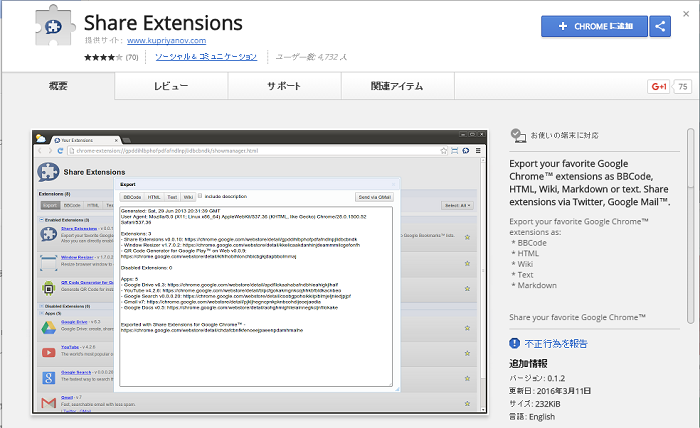Click the QR Code Generator Android icon

pyautogui.click(x=49, y=288)
